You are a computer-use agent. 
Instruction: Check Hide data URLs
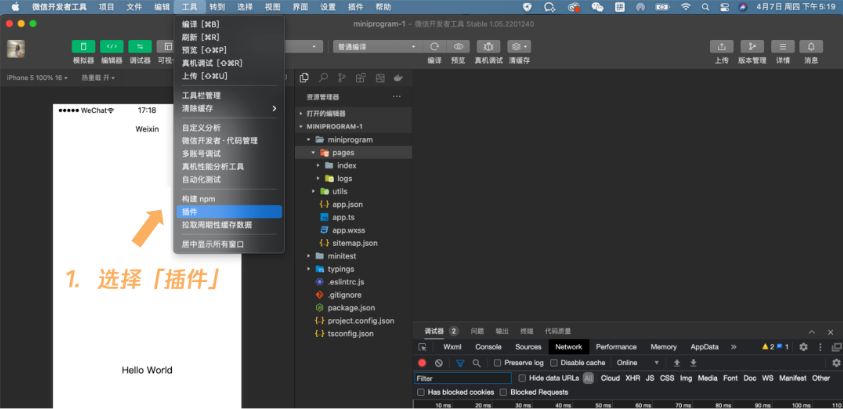pyautogui.click(x=522, y=378)
